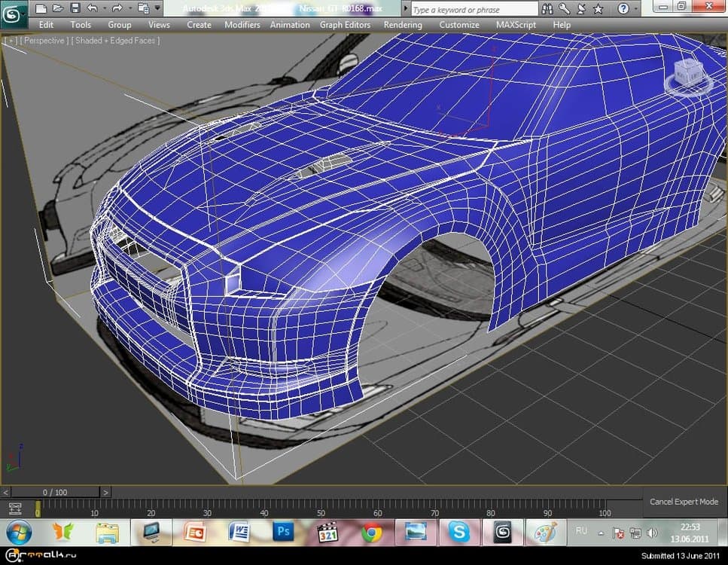Screen dimensions: 728x565
Task: Save the scene with the floppy icon
Action: tap(75, 8)
